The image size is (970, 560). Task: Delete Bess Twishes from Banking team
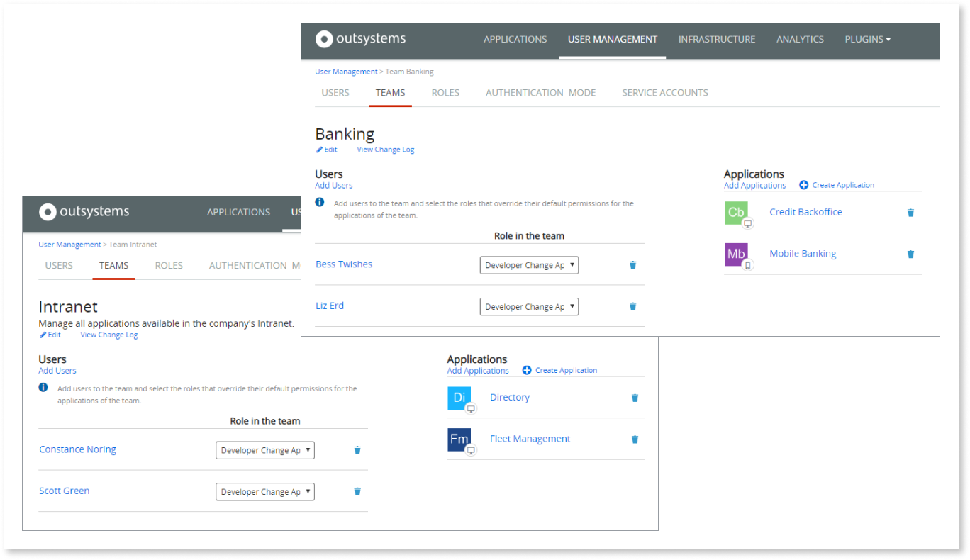point(633,265)
